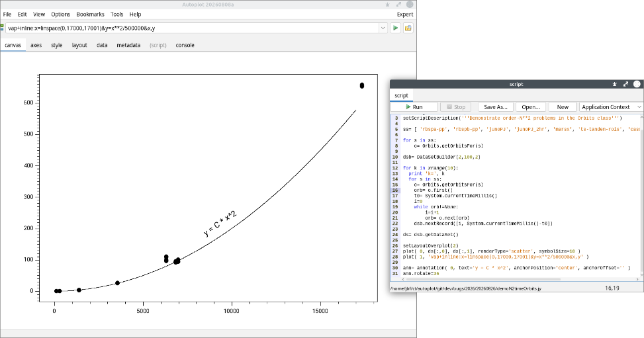Expand the URI address bar history dropdown

click(383, 28)
